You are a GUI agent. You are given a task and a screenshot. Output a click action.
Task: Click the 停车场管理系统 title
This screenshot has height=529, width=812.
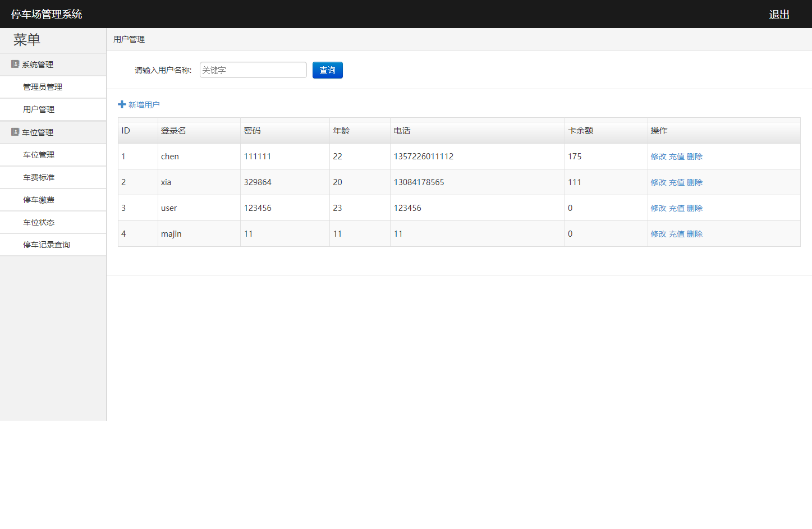[47, 15]
